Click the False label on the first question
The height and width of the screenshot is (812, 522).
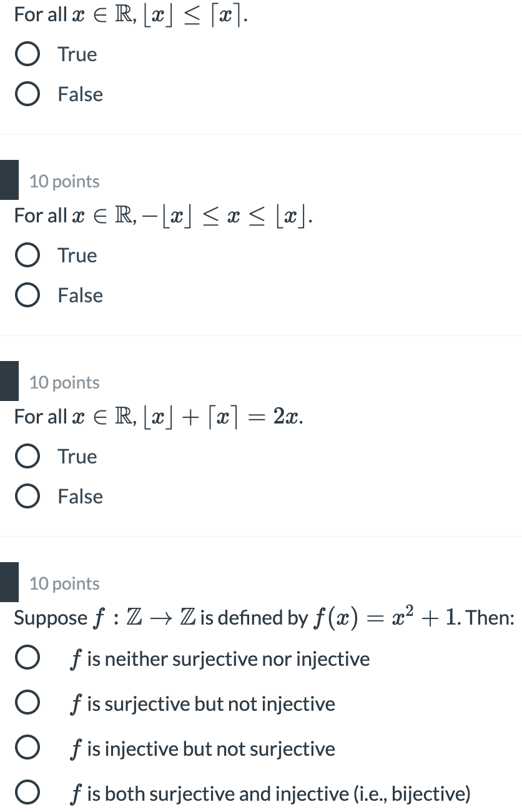point(80,94)
